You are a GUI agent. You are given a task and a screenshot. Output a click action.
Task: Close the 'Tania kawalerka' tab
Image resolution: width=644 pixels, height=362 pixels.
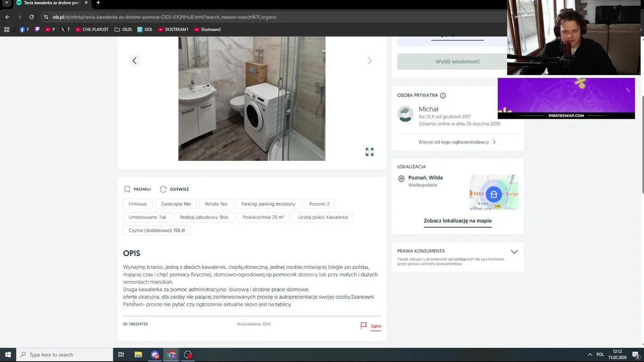86,3
